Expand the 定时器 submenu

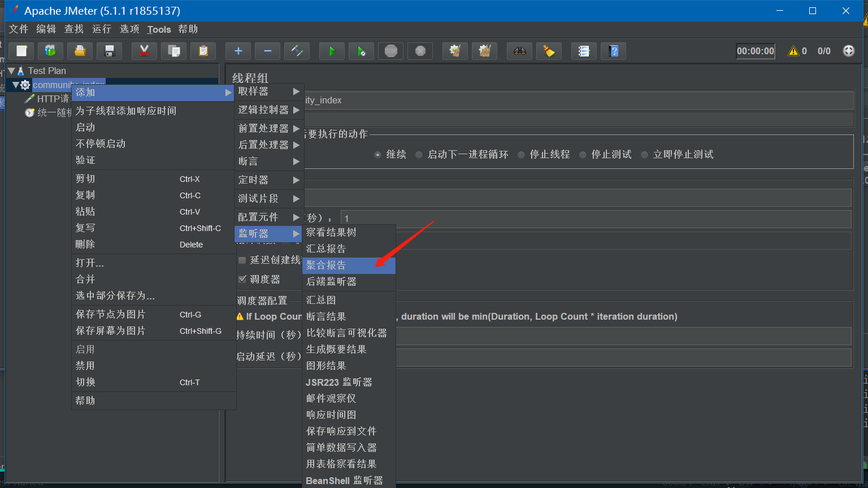(269, 180)
